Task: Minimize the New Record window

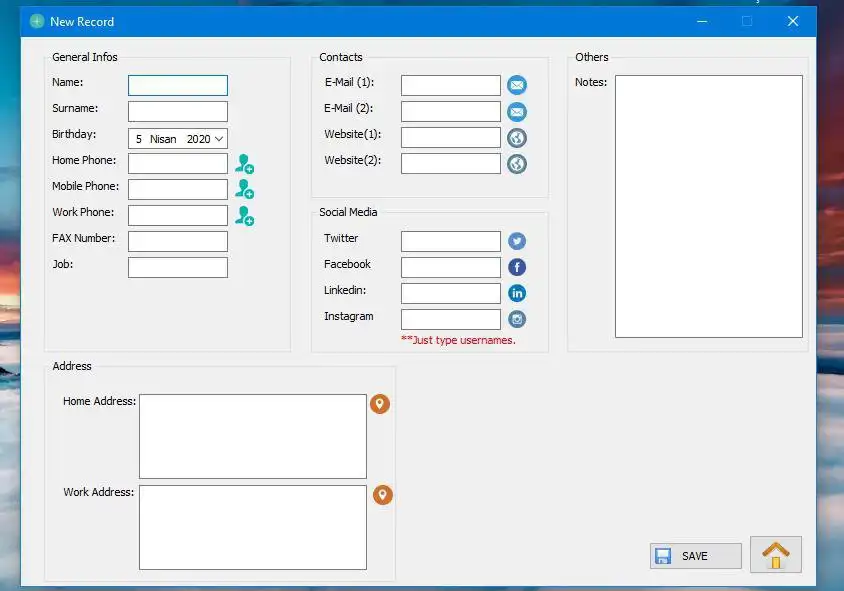Action: 702,22
